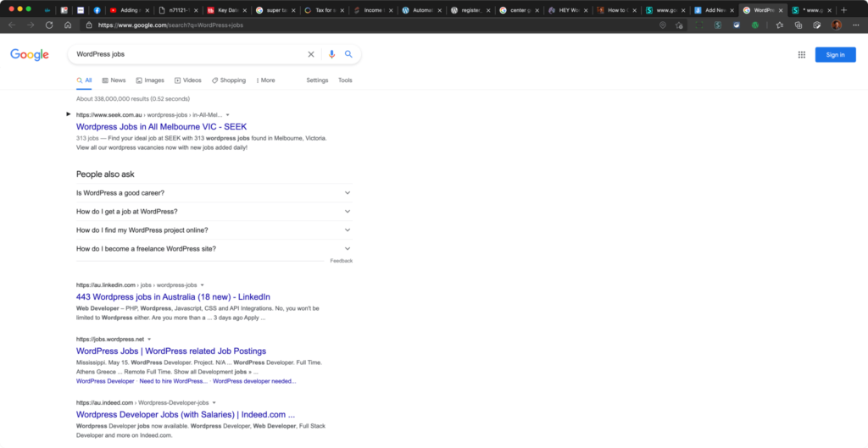This screenshot has width=868, height=448.
Task: Open the Google apps grid icon
Action: pyautogui.click(x=802, y=54)
